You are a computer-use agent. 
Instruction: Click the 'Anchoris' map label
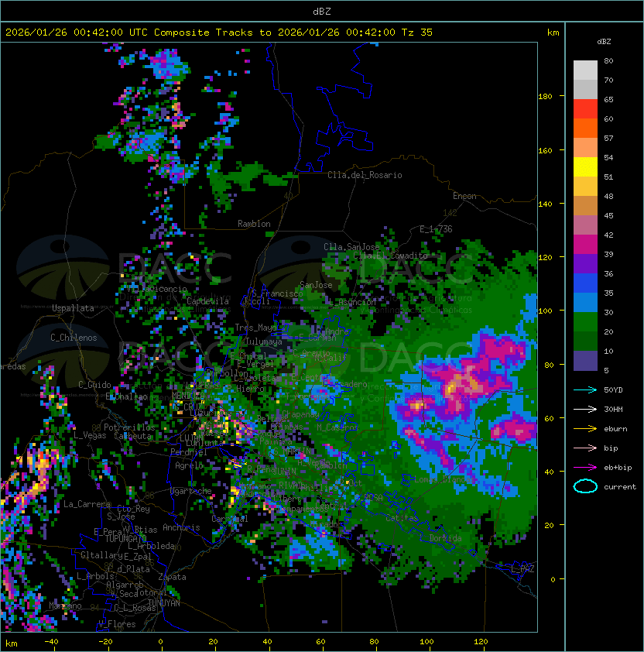(x=181, y=527)
